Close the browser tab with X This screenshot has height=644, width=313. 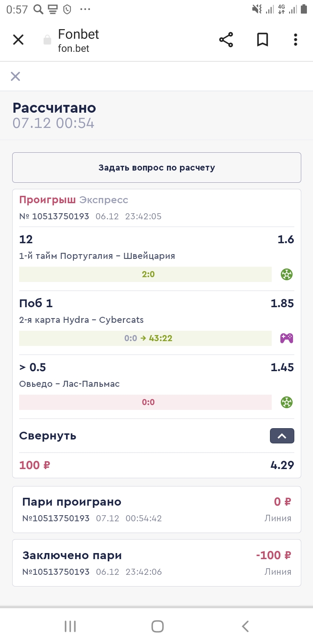(x=18, y=40)
